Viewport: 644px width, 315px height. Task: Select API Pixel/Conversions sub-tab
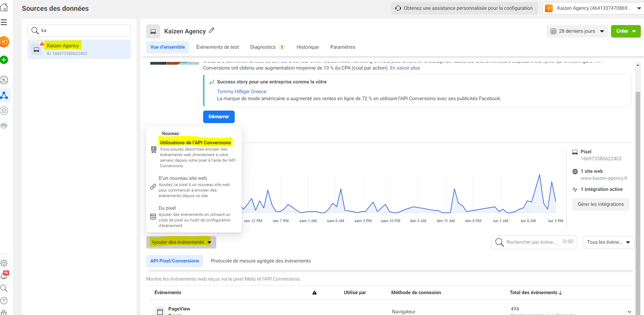pos(175,261)
